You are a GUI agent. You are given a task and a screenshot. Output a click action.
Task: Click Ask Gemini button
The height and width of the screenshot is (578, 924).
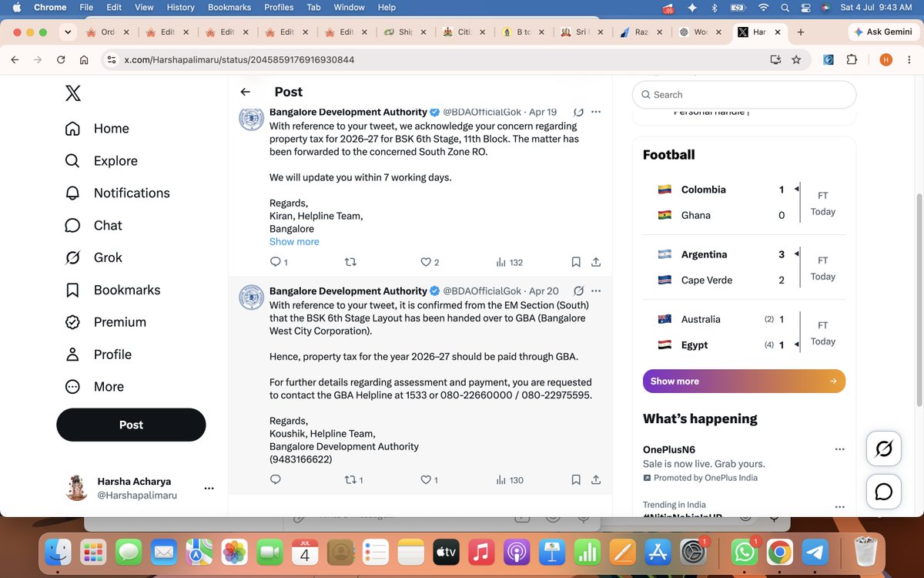(x=882, y=32)
